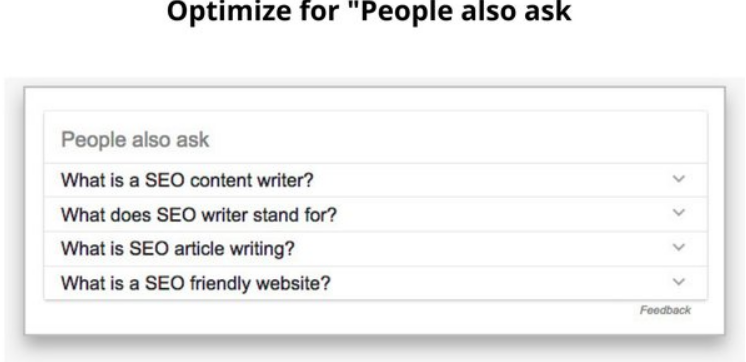Viewport: 746px width, 362px height.
Task: Open chevron next to 'What is SEO article writing?'
Action: tap(678, 247)
